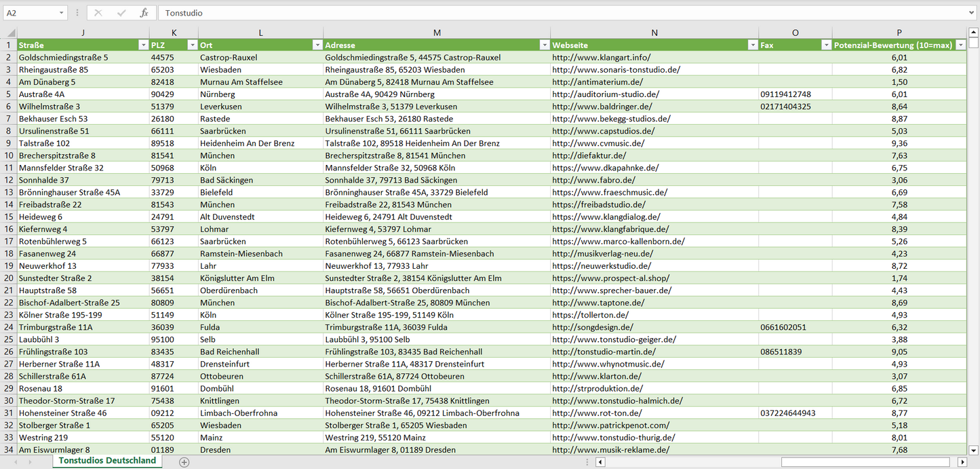
Task: Expand the formula bar with the chevron
Action: click(973, 13)
